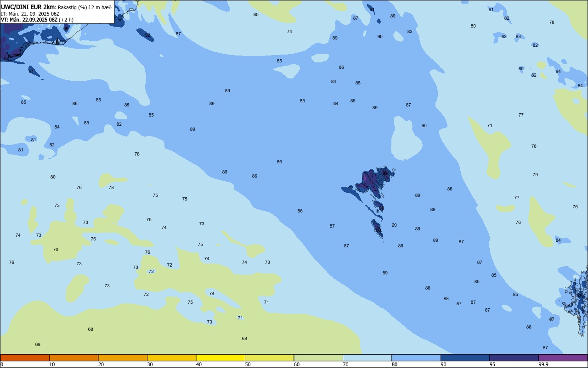This screenshot has height=368, width=588.
Task: Click the '0' legend tick label
Action: tap(2, 364)
